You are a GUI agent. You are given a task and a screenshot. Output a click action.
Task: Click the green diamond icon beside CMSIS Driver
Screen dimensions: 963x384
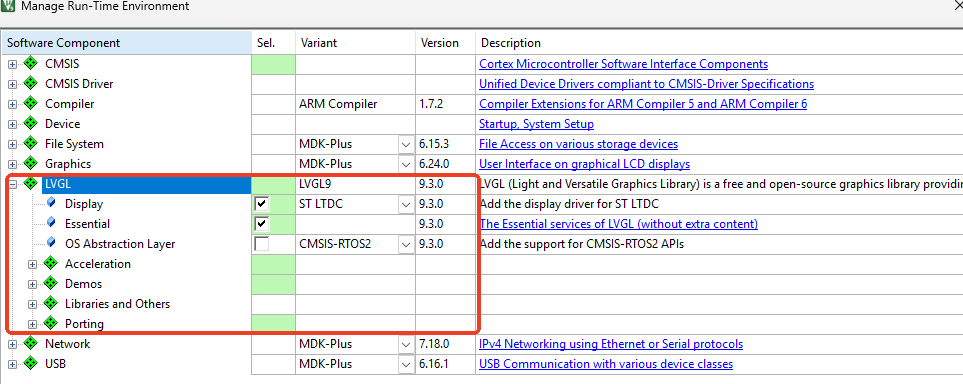tap(30, 84)
